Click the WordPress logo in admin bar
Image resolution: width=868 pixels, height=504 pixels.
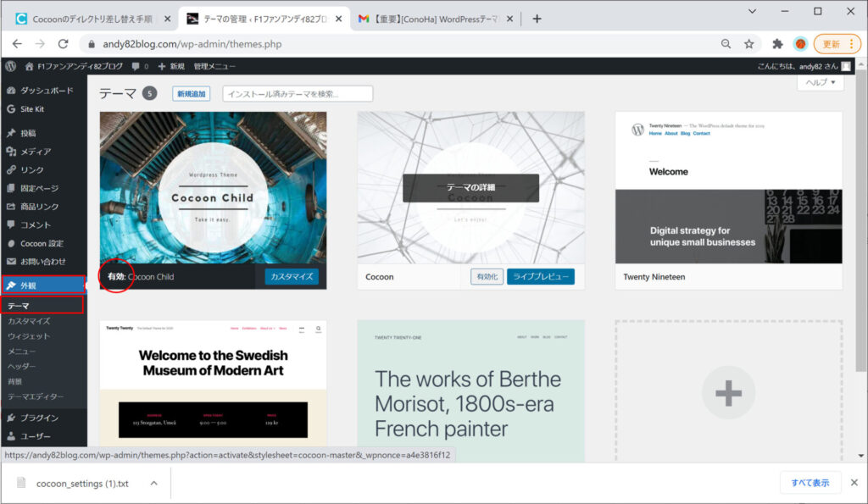tap(10, 66)
